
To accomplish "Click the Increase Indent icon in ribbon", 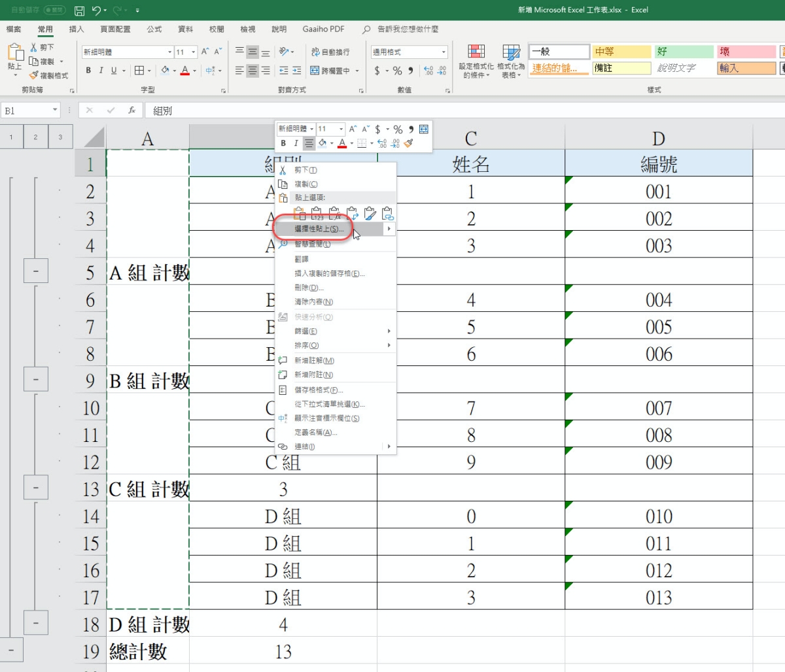I will point(296,71).
